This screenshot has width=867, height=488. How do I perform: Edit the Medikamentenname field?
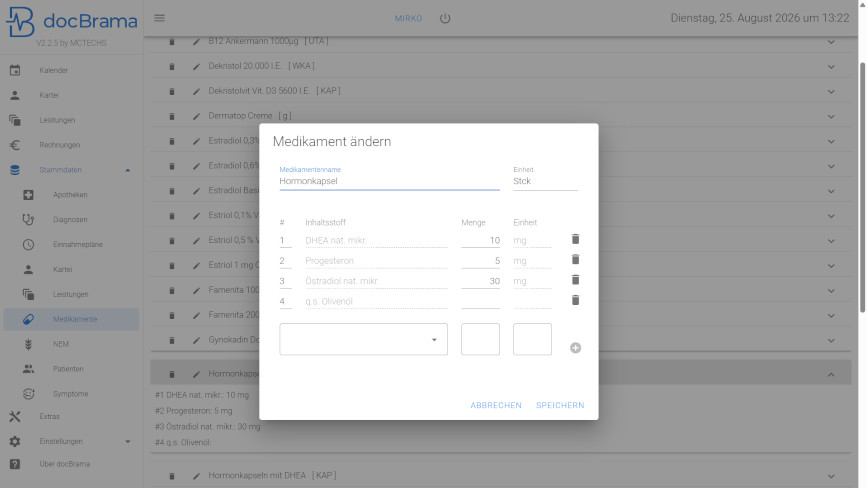pyautogui.click(x=389, y=181)
